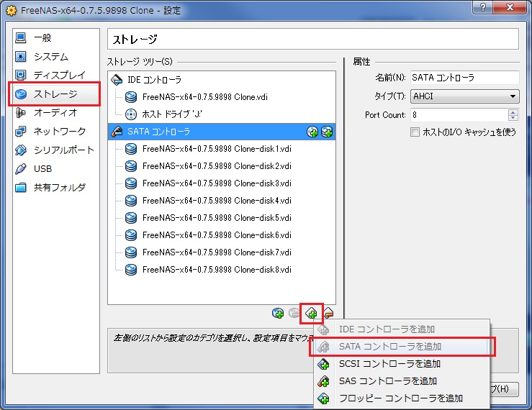
Task: Select Clone-disk7.vdi in storage tree
Action: [x=222, y=252]
